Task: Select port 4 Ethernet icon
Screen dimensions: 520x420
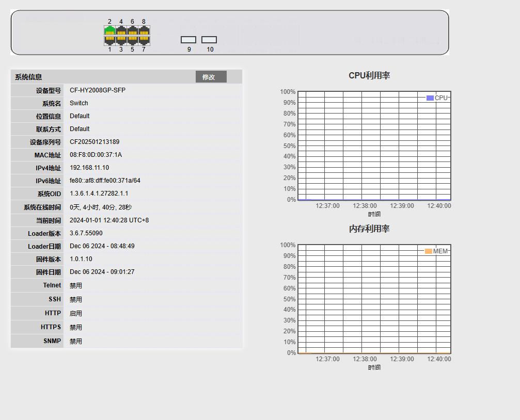Action: click(121, 30)
